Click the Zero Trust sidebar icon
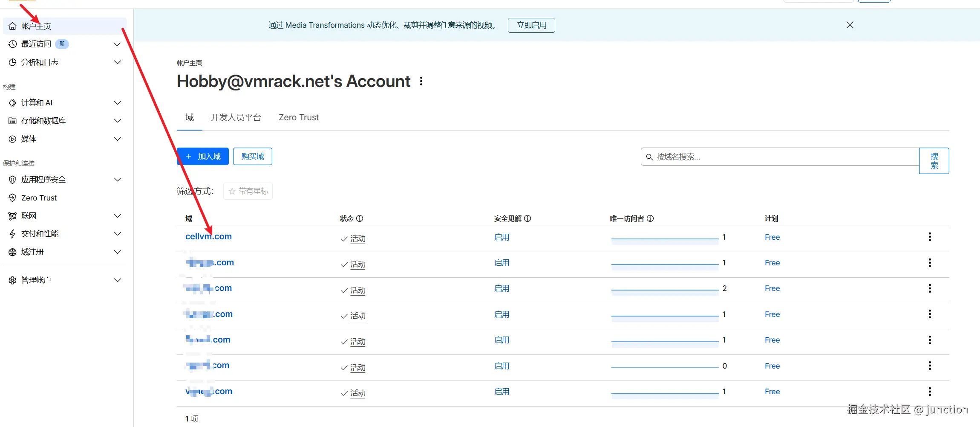The image size is (980, 427). [12, 198]
